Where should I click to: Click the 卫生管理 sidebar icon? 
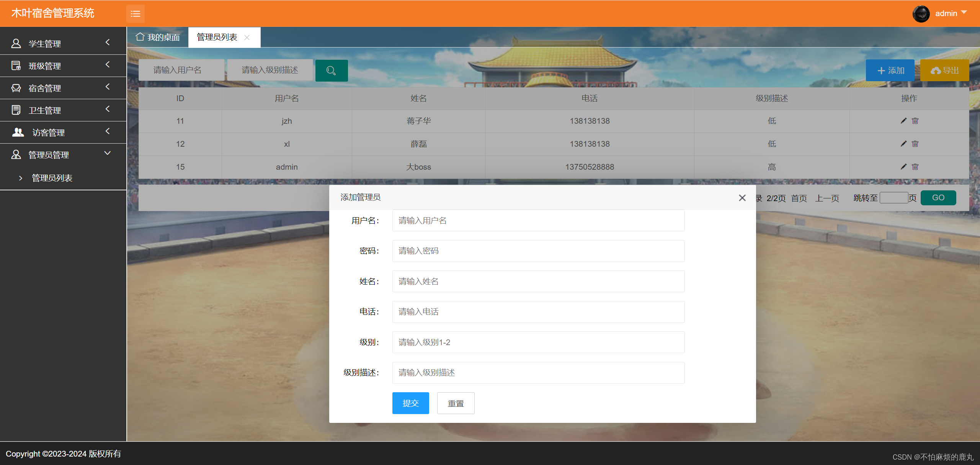(16, 110)
